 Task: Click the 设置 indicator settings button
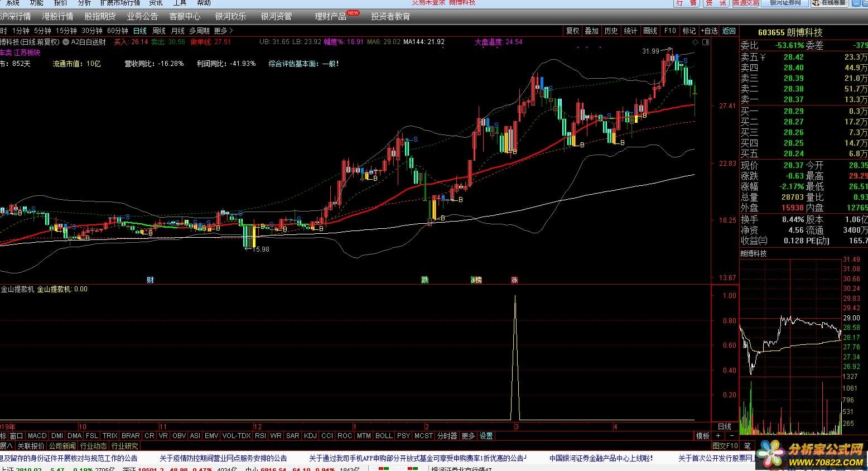point(486,436)
